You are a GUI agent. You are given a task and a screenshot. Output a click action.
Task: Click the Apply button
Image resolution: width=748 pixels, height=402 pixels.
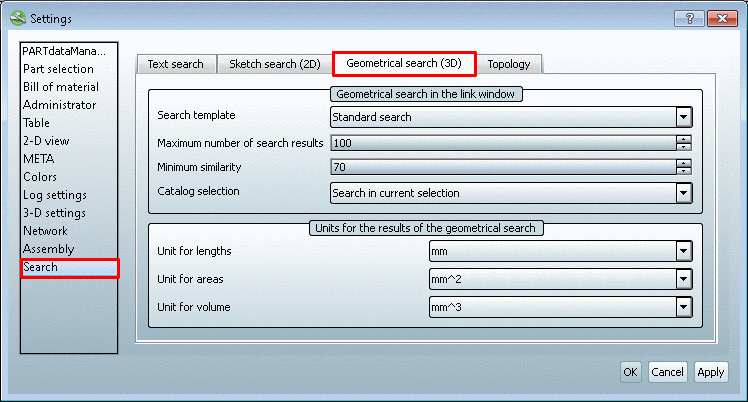(711, 372)
